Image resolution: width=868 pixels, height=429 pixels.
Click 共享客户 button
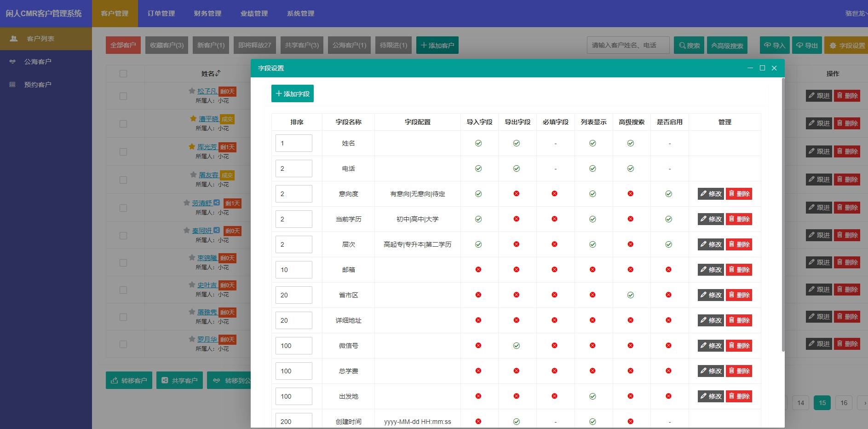click(179, 380)
